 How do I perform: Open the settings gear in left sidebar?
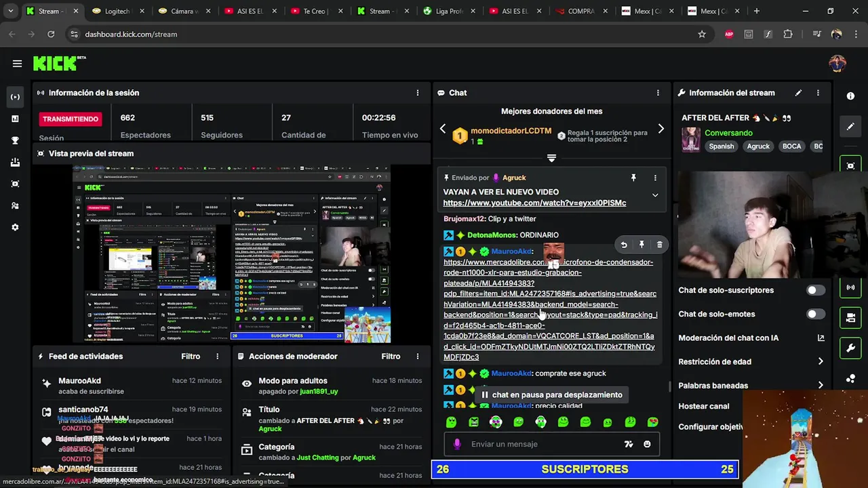(x=15, y=227)
